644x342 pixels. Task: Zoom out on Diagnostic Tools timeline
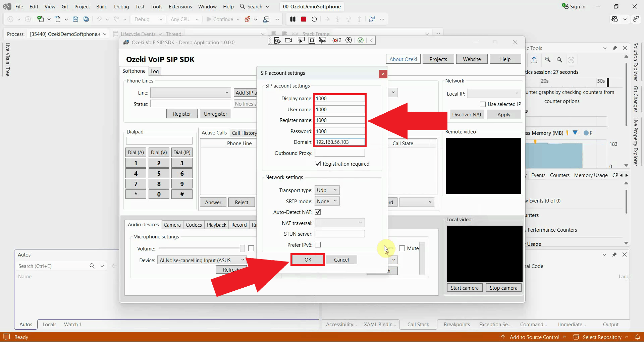(559, 60)
